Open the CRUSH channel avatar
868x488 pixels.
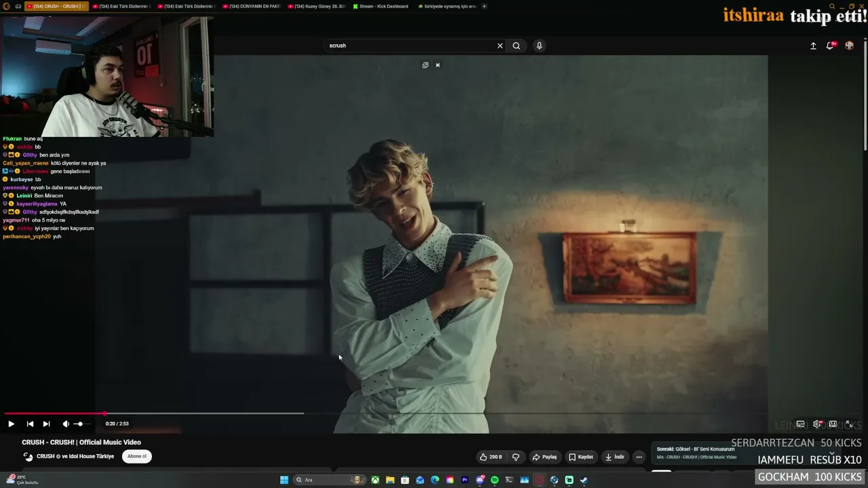click(x=28, y=456)
